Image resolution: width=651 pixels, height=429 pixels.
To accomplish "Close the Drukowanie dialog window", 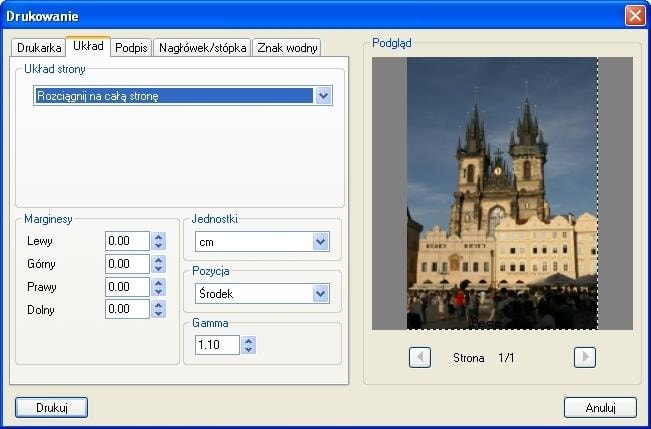I will 635,16.
